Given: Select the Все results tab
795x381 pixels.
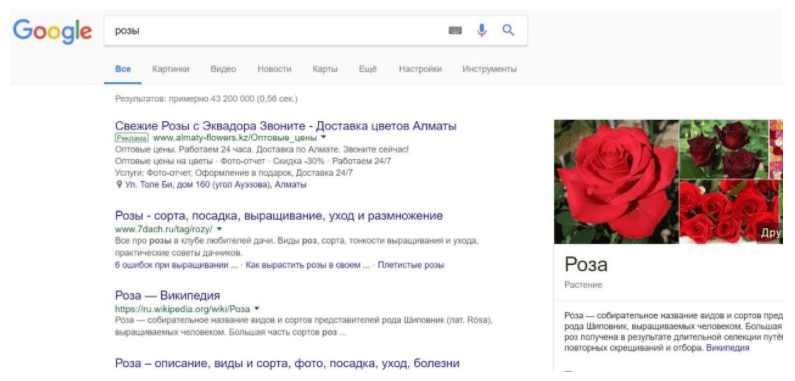Looking at the screenshot, I should [x=123, y=69].
